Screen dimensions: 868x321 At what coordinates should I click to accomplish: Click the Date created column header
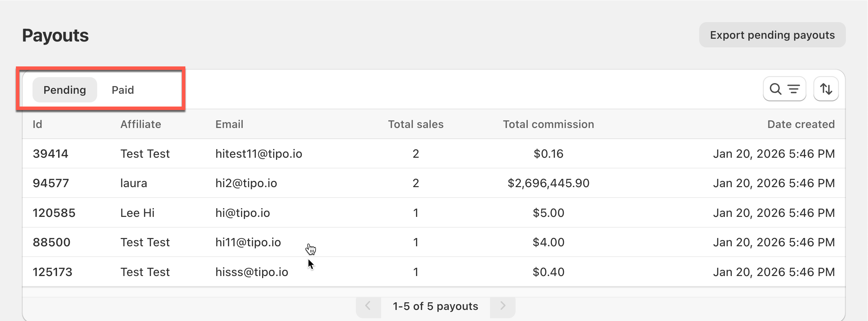(801, 124)
